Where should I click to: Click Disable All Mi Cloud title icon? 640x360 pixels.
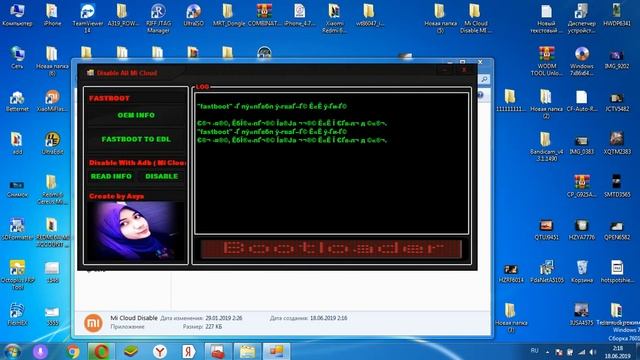90,73
